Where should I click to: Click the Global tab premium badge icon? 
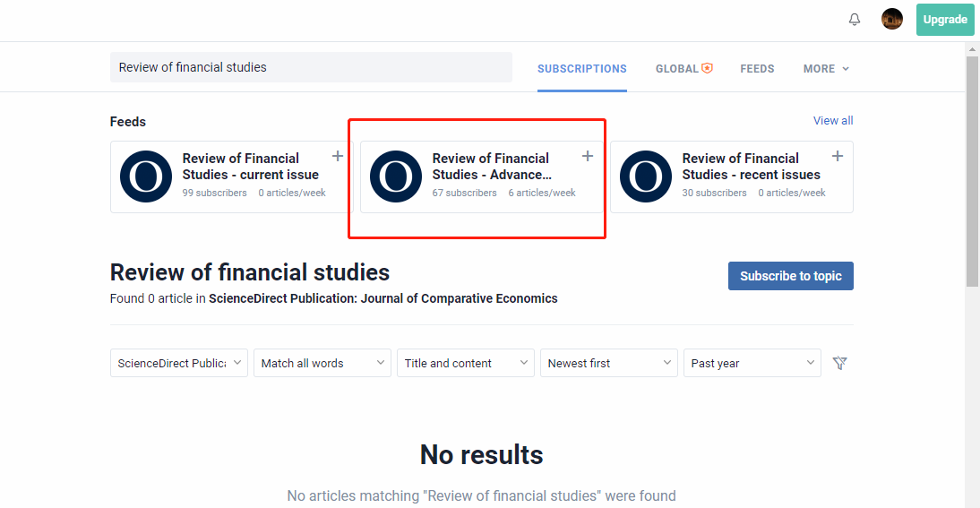pyautogui.click(x=708, y=68)
